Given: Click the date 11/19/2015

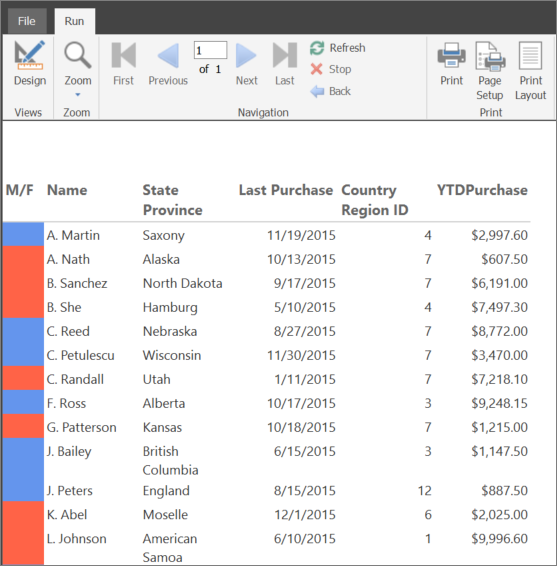Looking at the screenshot, I should (301, 235).
